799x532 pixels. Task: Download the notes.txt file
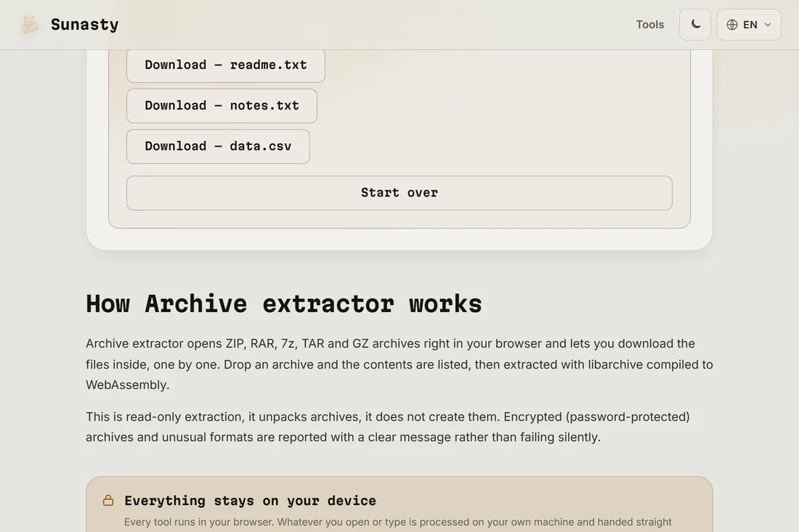click(x=222, y=106)
